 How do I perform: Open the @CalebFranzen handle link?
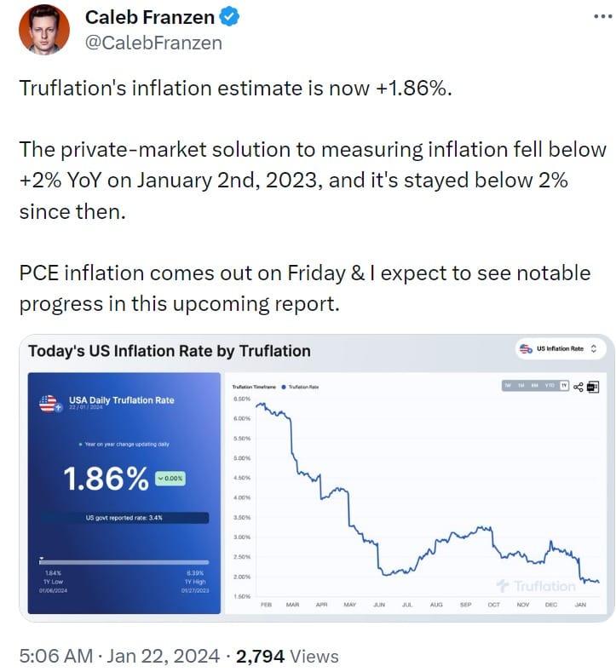click(154, 43)
